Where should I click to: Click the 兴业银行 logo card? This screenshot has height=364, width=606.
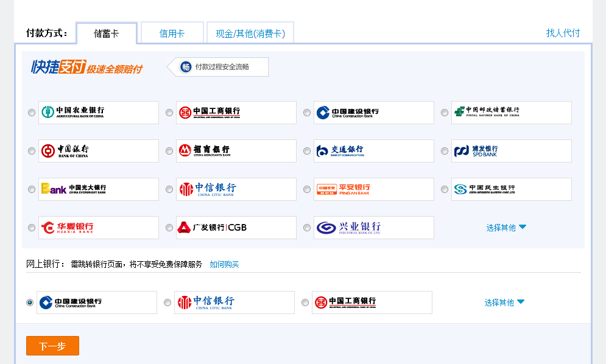click(374, 228)
